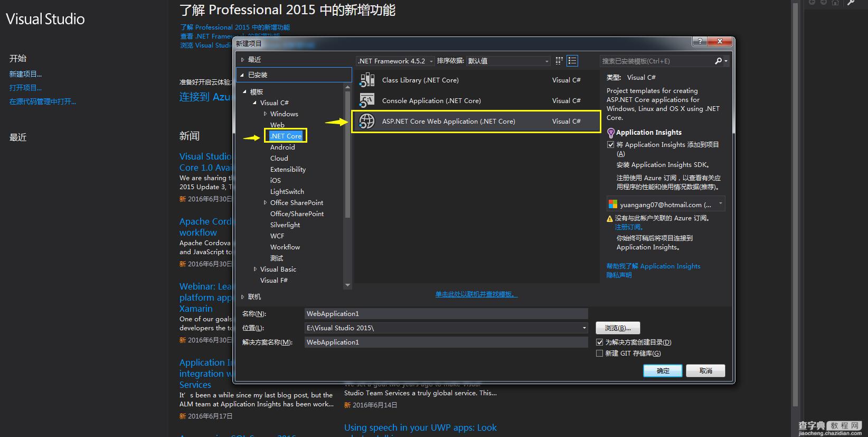Expand the Visual Basic tree node
The image size is (868, 437).
coord(255,269)
